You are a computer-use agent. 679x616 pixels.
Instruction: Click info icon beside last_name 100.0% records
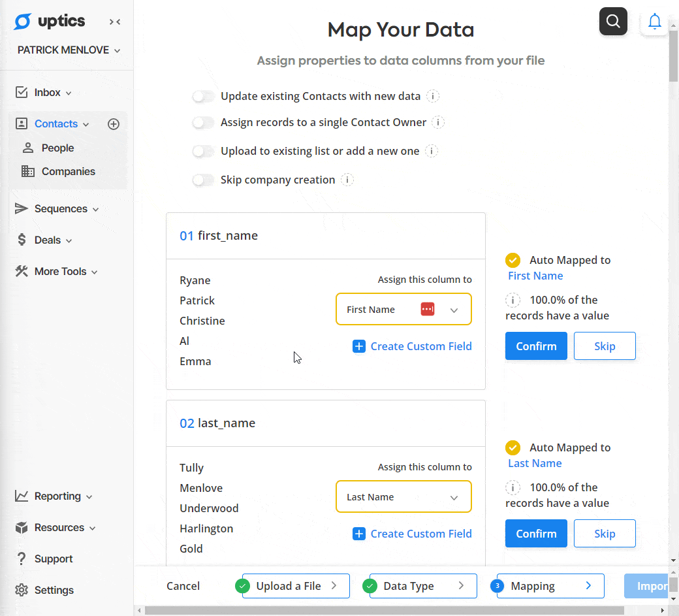tap(513, 487)
